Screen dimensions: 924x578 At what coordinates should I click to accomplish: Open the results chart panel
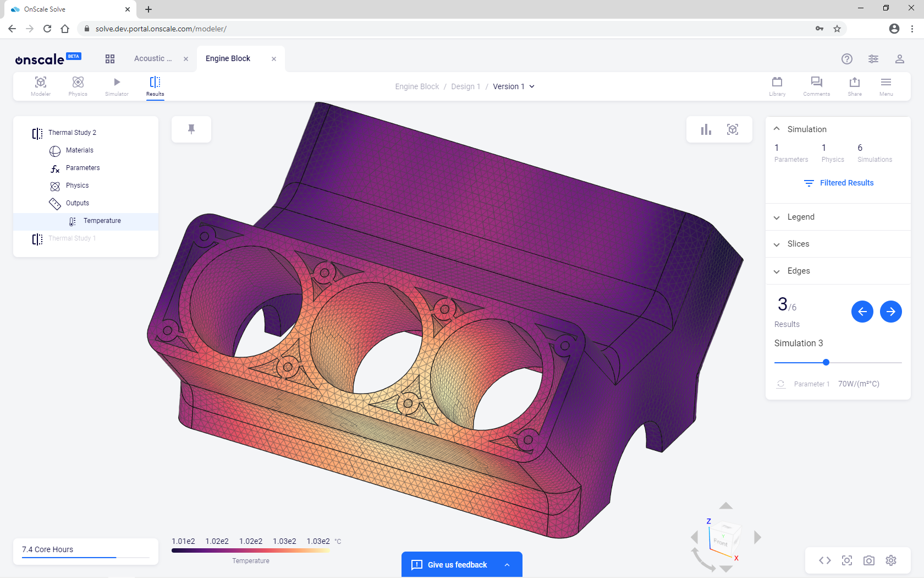click(706, 129)
